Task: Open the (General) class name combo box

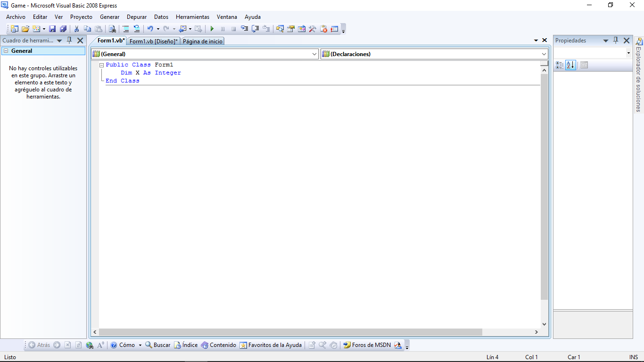Action: pos(205,54)
